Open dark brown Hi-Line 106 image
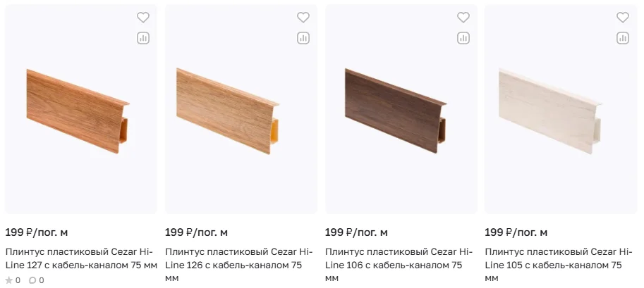This screenshot has height=288, width=644. [399, 108]
